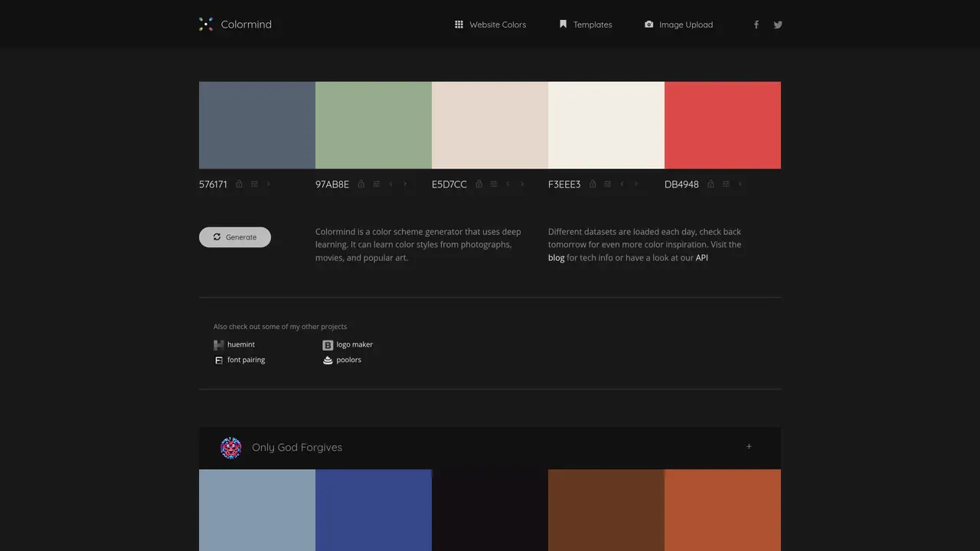980x551 pixels.
Task: Select the red DB4948 swatch
Action: [723, 125]
